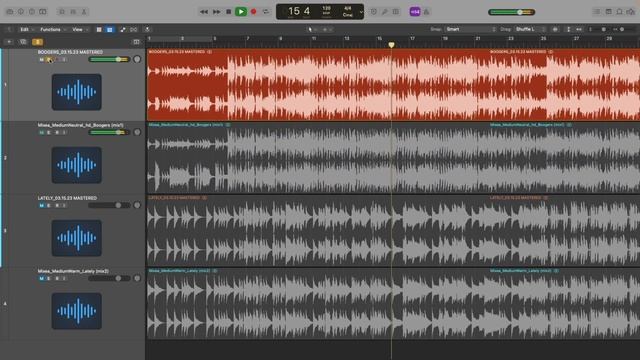Open the Drag dropdown set to Shuffle L
Screen dimensions: 640x360
[x=530, y=29]
